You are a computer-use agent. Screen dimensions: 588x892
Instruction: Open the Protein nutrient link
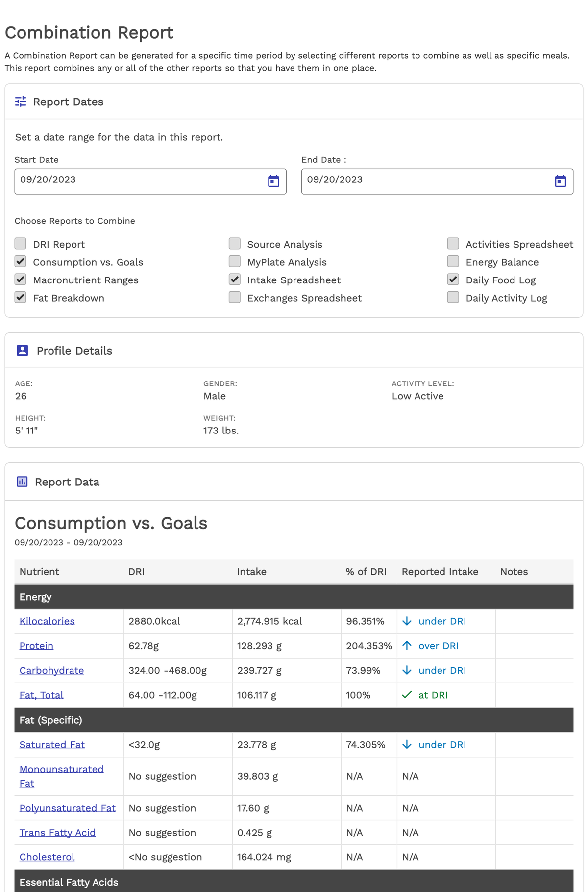[x=36, y=645]
